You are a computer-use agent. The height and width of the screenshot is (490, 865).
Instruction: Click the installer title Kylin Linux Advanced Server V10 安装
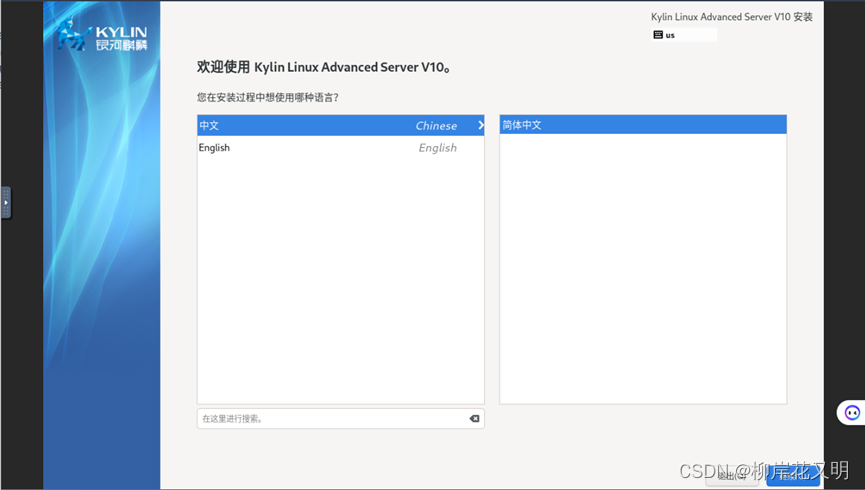pyautogui.click(x=731, y=17)
